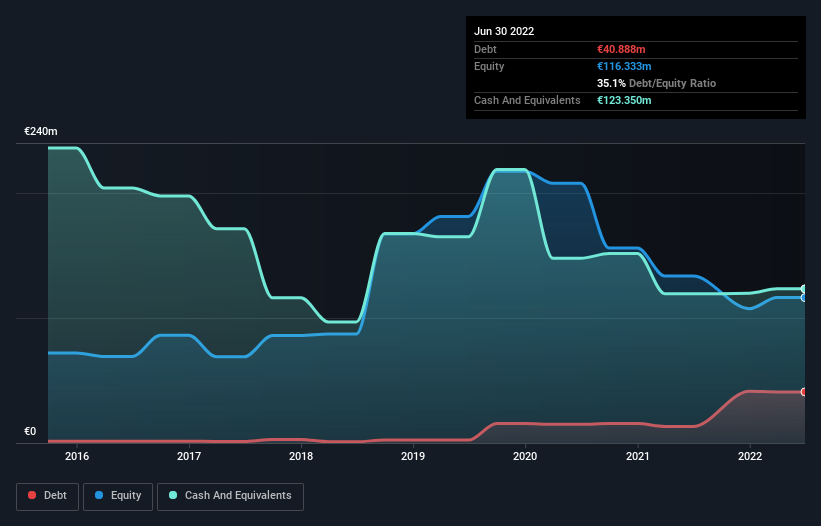Click the 2021 x-axis label
821x526 pixels.
638,456
